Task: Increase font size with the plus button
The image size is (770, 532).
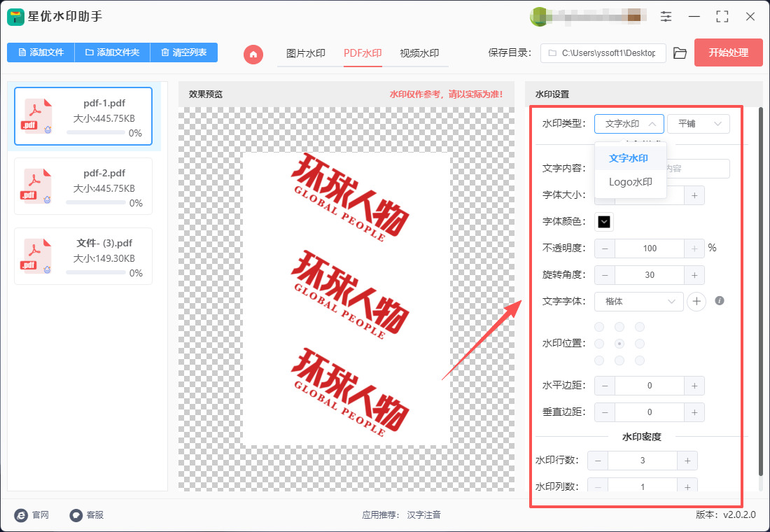Action: tap(694, 195)
